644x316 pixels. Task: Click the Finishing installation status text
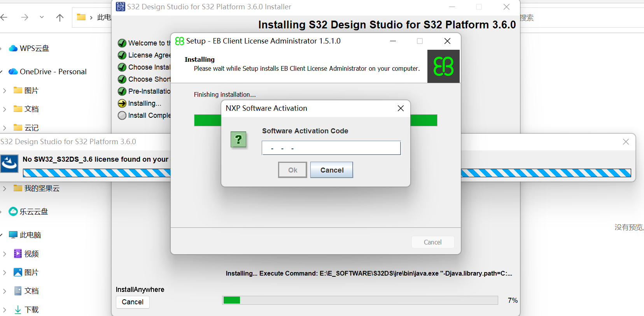tap(225, 94)
